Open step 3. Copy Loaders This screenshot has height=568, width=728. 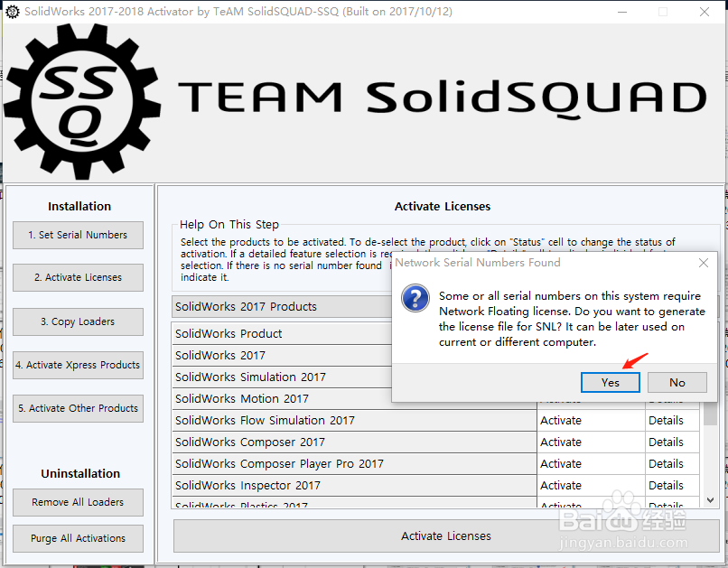(x=78, y=321)
